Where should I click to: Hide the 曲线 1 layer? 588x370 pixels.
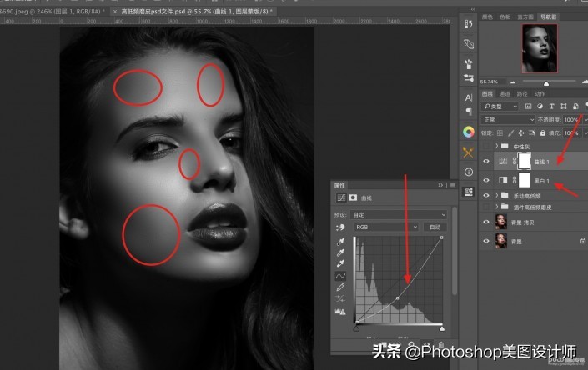[487, 161]
